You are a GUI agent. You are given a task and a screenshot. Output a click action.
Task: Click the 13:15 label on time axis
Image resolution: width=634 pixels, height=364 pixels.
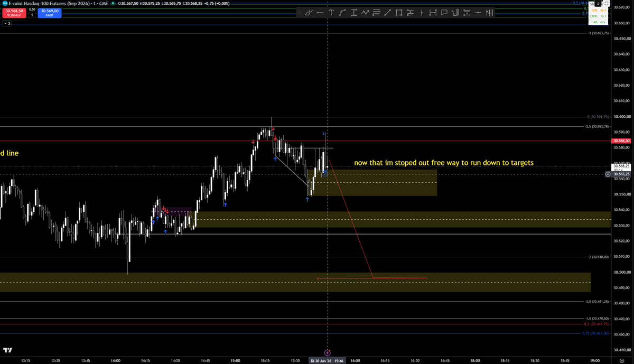25,360
